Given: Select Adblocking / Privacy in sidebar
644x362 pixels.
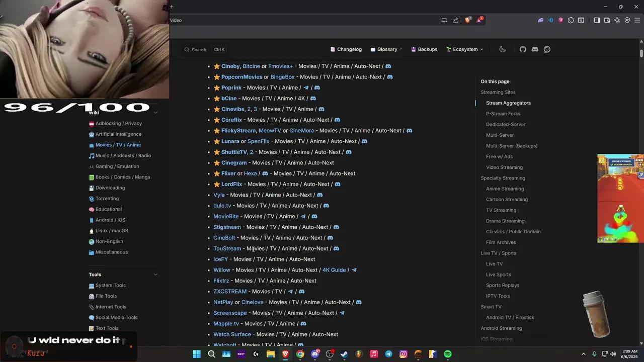Looking at the screenshot, I should coord(115,123).
